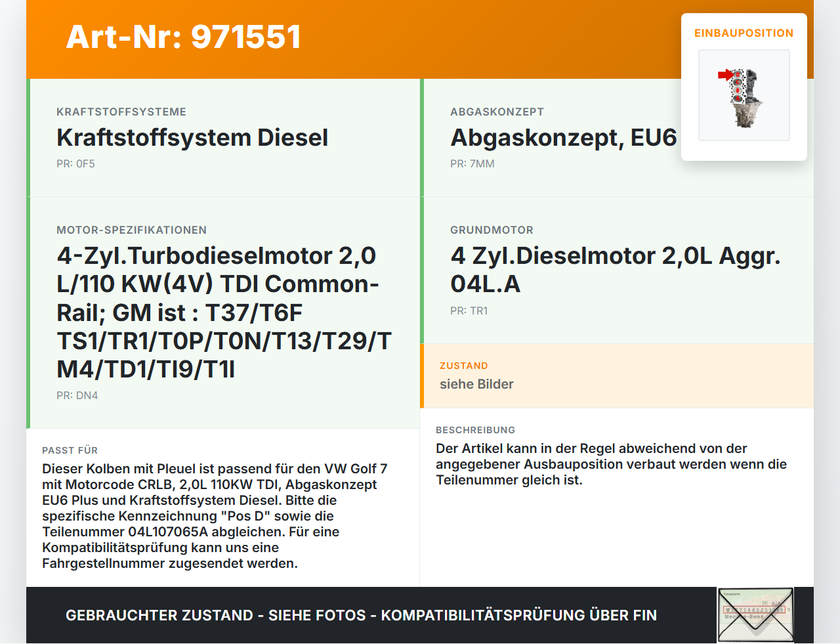
Task: Click the PR: DN4 code
Action: point(77,395)
